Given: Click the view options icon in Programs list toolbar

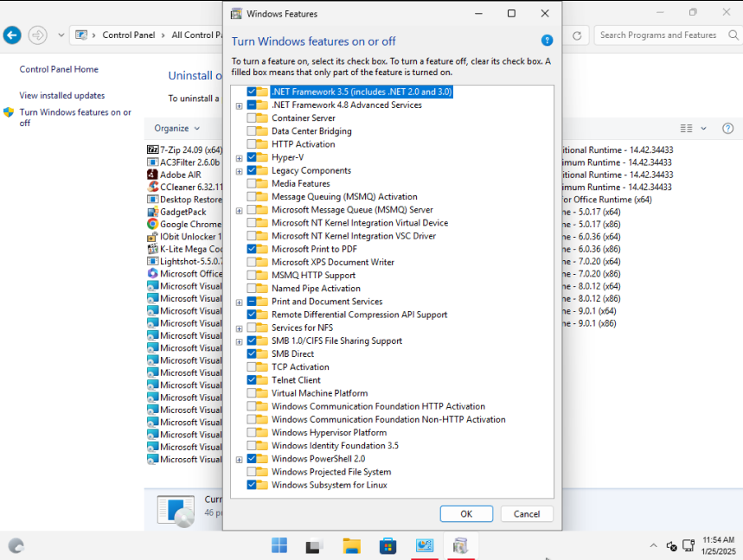Looking at the screenshot, I should point(686,128).
